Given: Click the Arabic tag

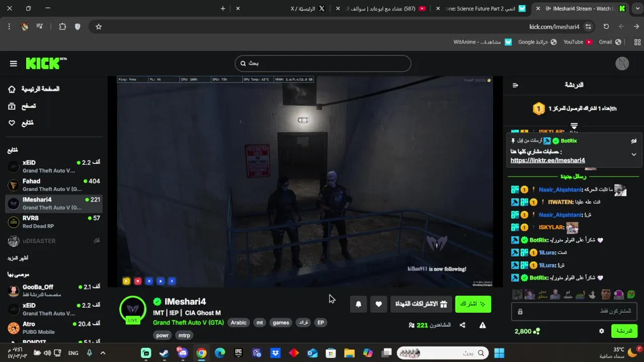Looking at the screenshot, I should point(238,323).
